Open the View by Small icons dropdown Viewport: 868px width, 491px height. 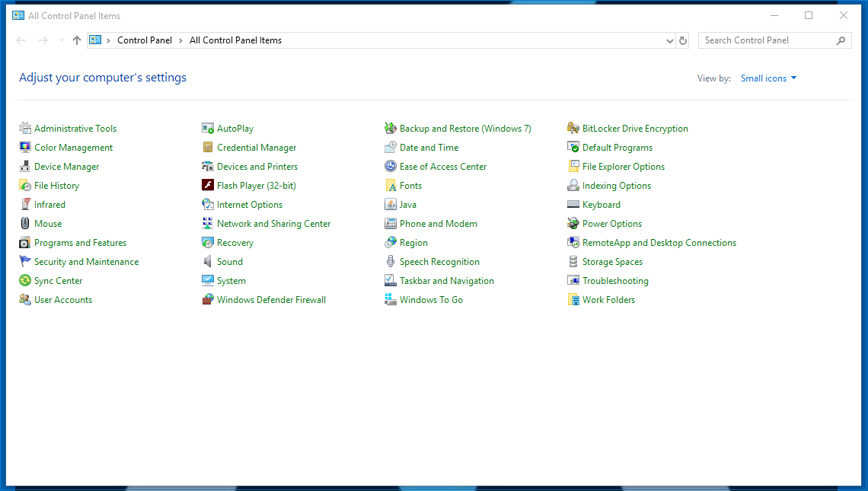(x=768, y=78)
